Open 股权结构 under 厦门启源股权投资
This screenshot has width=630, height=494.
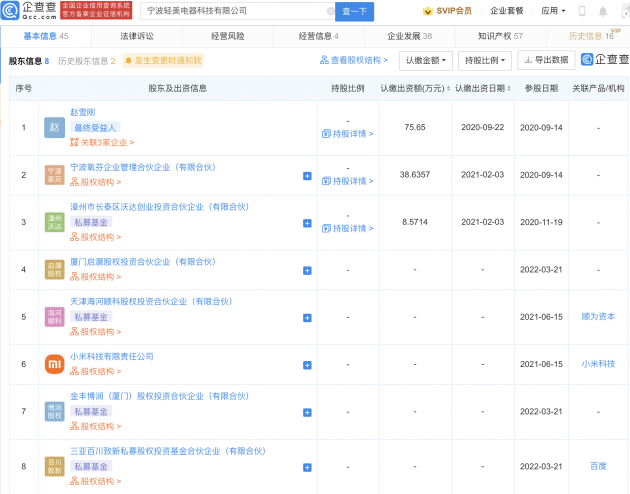96,277
